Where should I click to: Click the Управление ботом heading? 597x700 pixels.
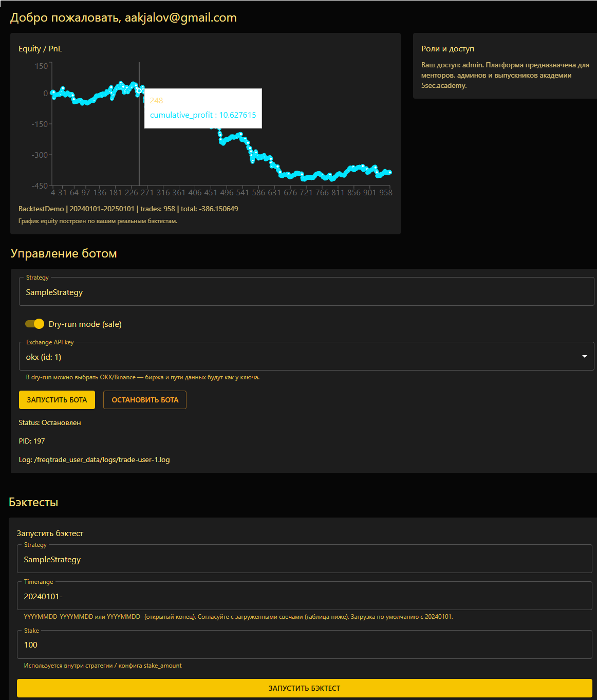(x=65, y=253)
